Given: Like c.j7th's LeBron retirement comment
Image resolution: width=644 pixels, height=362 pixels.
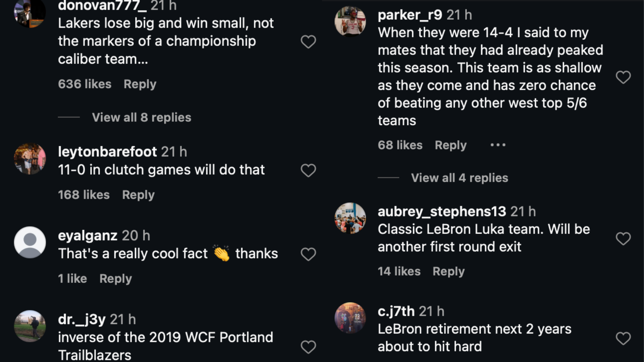Looking at the screenshot, I should (623, 339).
